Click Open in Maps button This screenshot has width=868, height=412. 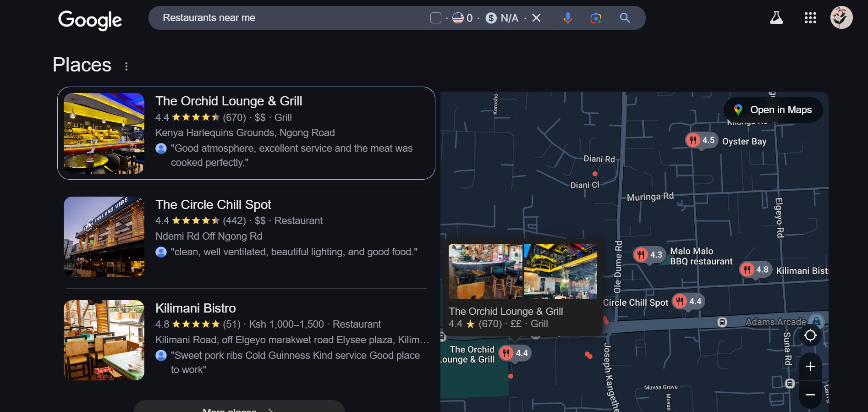(773, 110)
